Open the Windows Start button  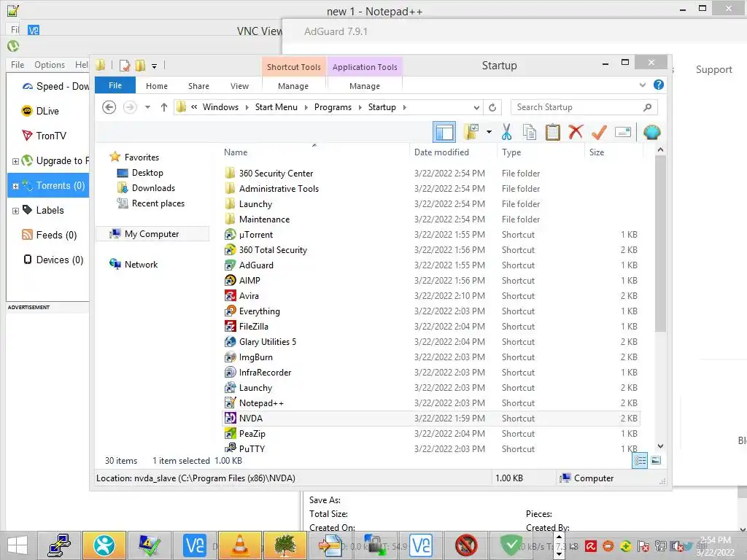click(x=18, y=545)
